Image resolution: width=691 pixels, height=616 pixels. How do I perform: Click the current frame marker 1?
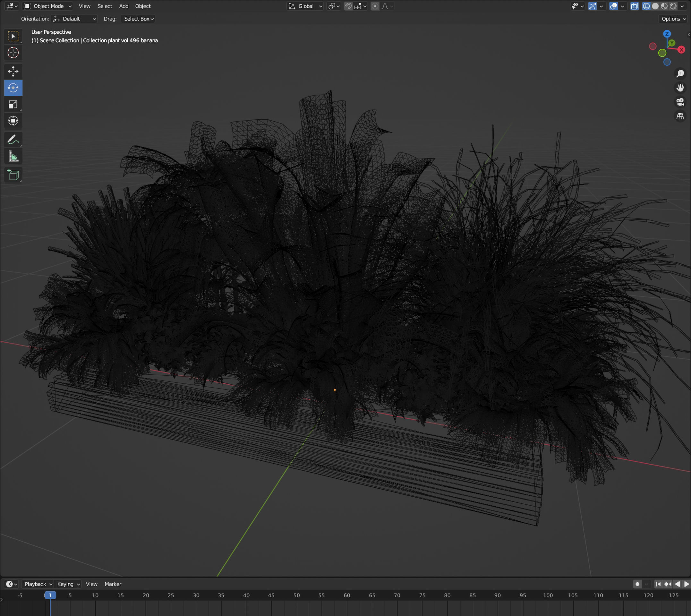tap(50, 595)
